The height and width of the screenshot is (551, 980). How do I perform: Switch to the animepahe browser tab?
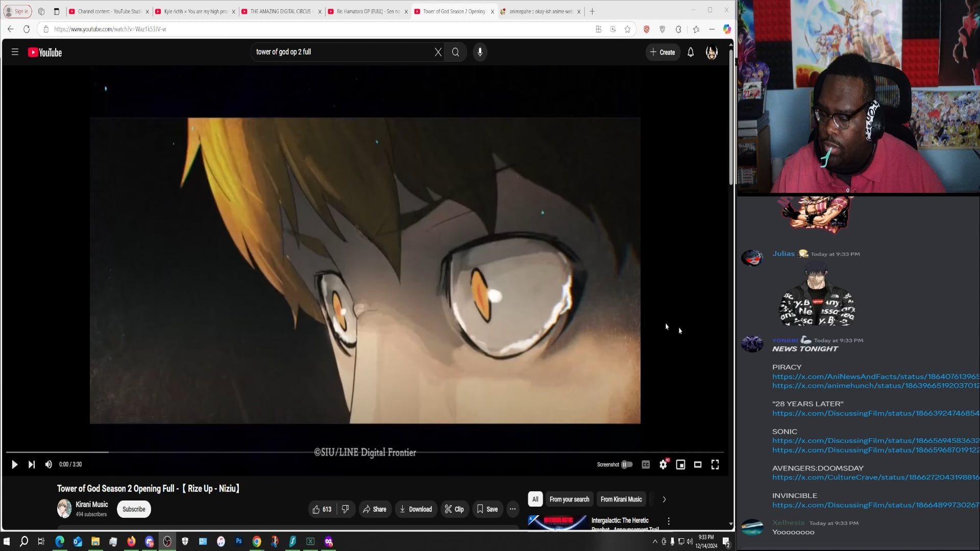coord(541,11)
